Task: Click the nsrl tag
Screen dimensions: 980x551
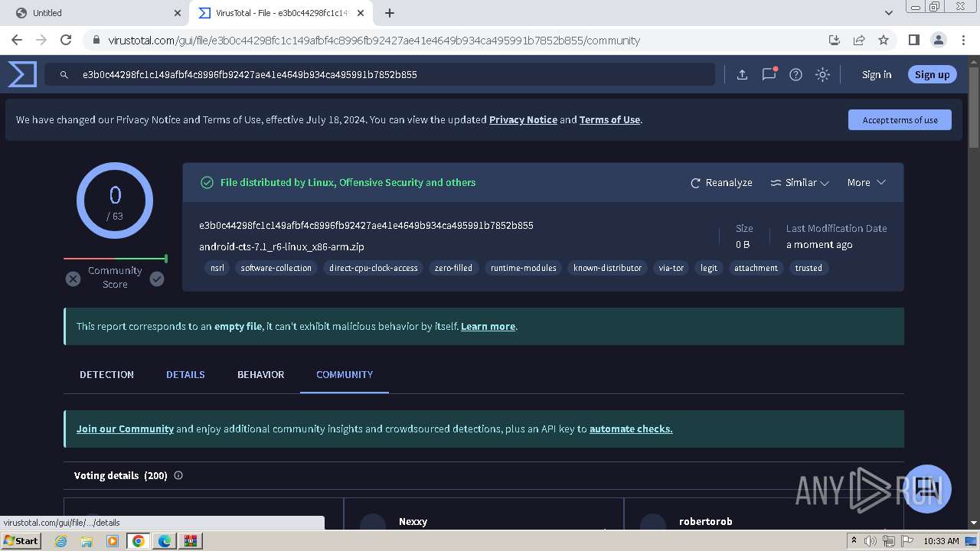Action: coord(217,268)
